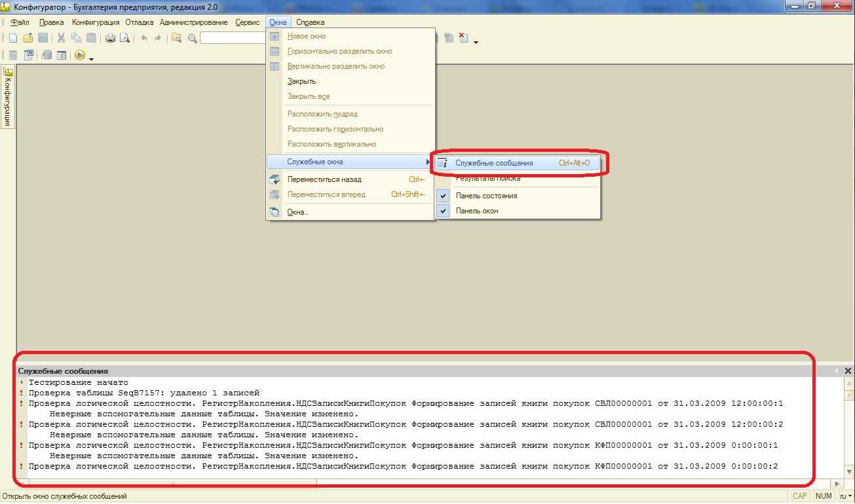Screen dimensions: 855x504
Task: Click the pin icon on the messages panel
Action: pyautogui.click(x=837, y=370)
